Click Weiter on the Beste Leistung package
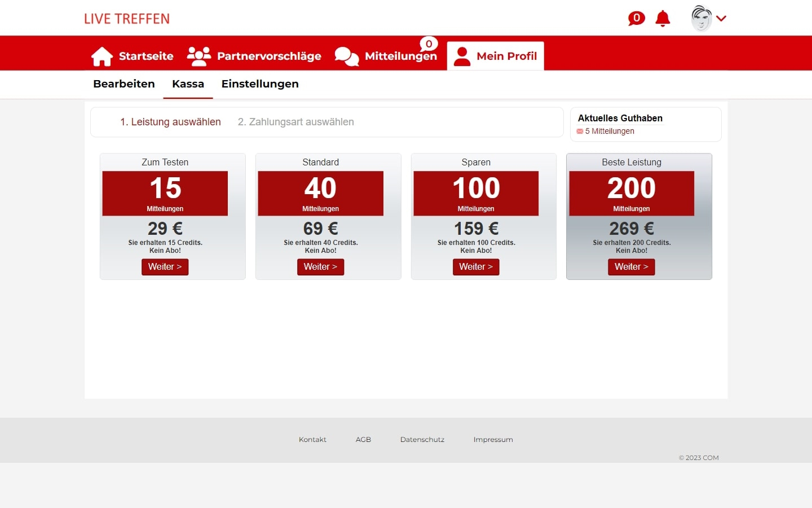Viewport: 812px width, 508px height. click(631, 266)
